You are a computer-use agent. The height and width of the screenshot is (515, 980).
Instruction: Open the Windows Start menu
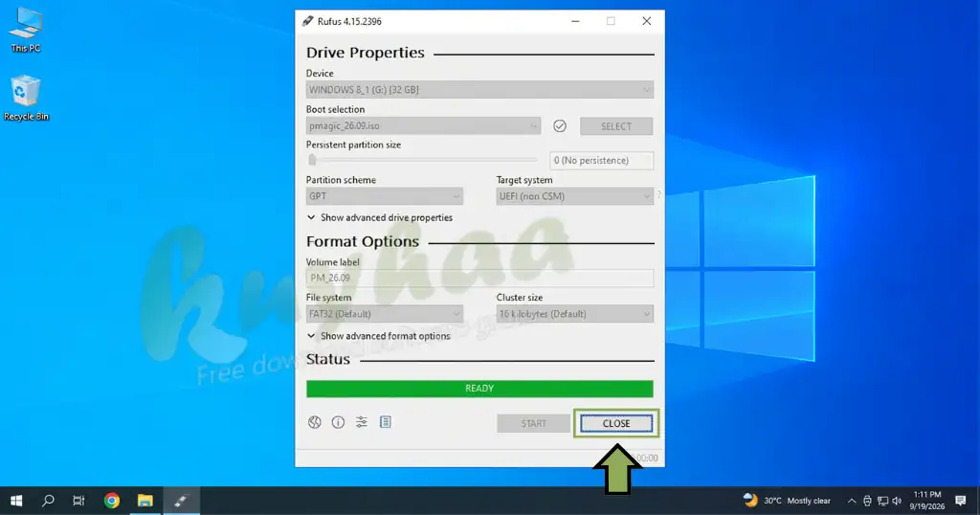point(16,501)
